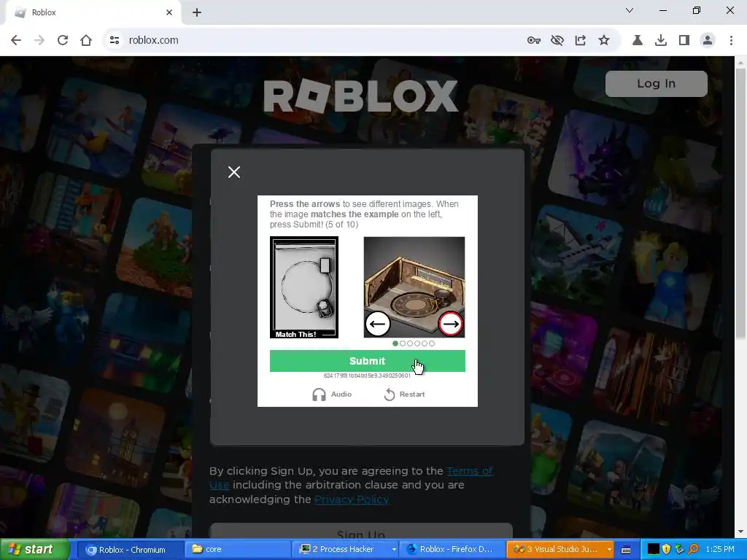The image size is (747, 560).
Task: Reload the Roblox page
Action: 63,40
